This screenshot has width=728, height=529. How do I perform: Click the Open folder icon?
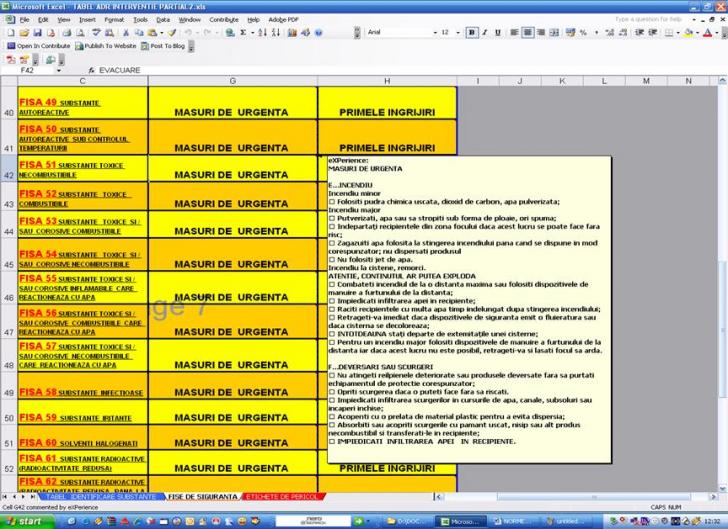coord(24,33)
